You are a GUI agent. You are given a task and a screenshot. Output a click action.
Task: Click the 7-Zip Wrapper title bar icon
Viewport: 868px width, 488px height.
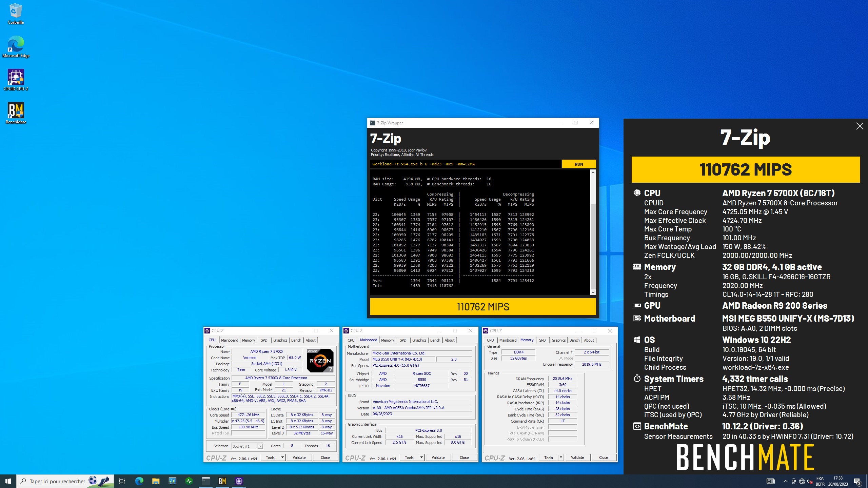372,123
